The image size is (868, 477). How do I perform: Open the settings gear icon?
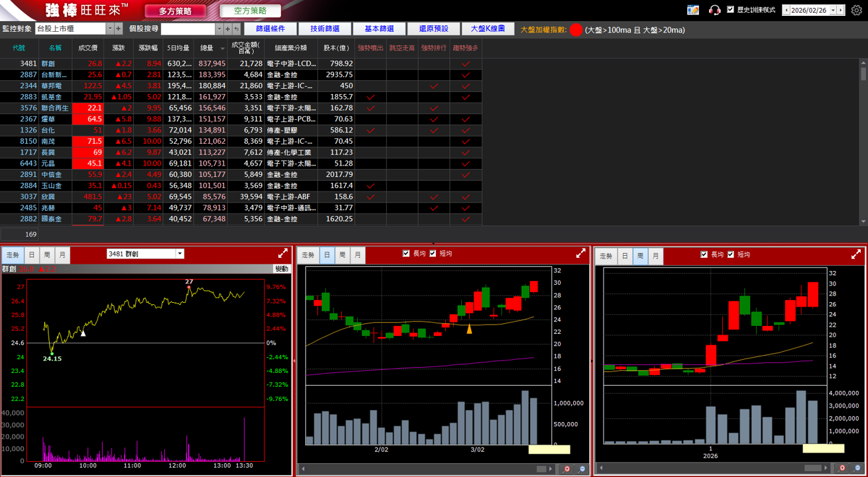857,10
